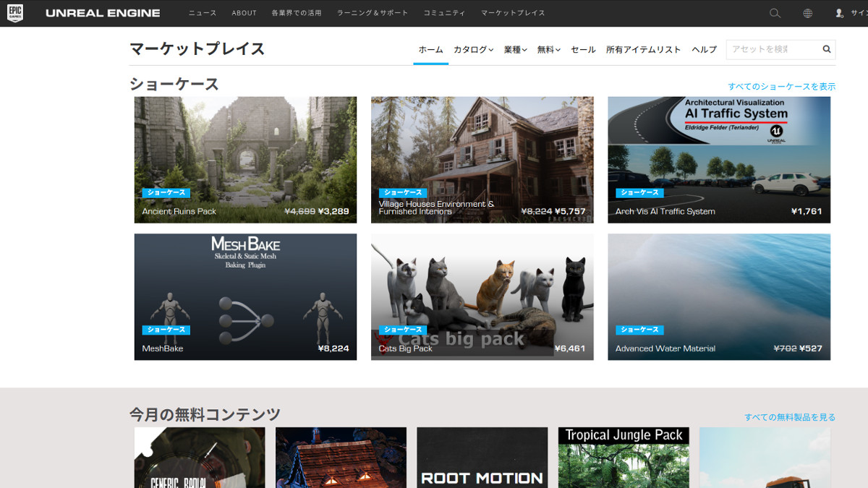
Task: Open the orange vehicle free content thumbnail
Action: pos(765,458)
